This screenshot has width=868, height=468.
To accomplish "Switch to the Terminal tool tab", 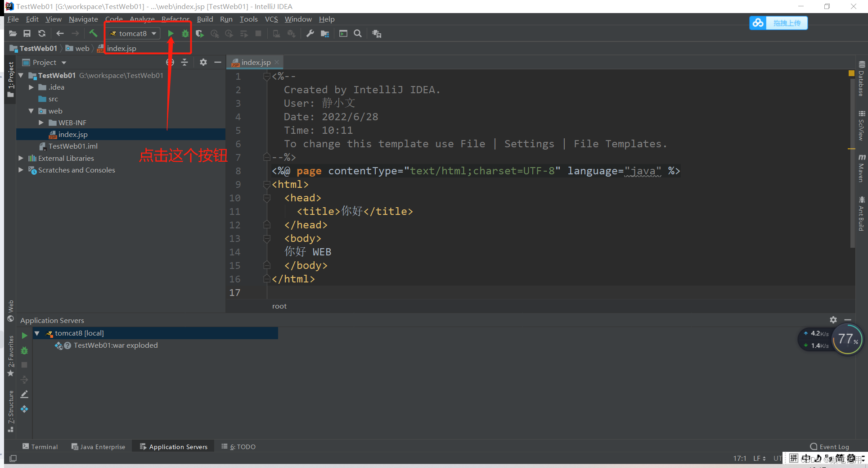I will tap(40, 447).
